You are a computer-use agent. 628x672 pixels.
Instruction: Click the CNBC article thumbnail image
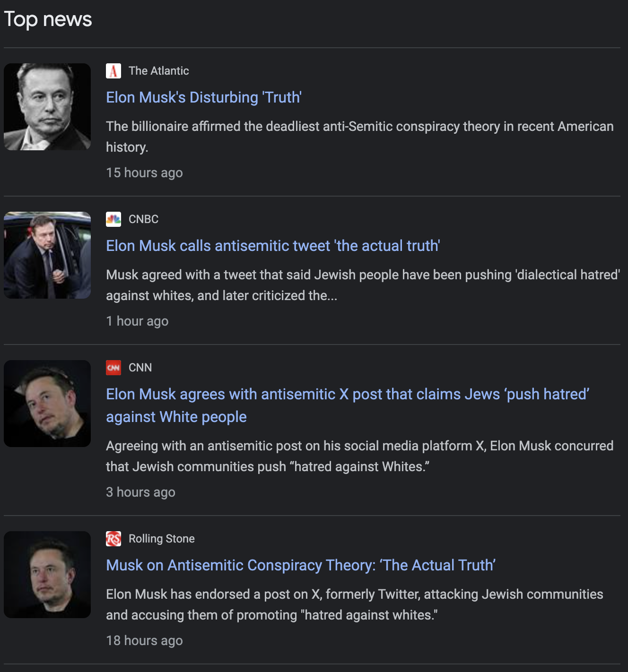(x=47, y=255)
